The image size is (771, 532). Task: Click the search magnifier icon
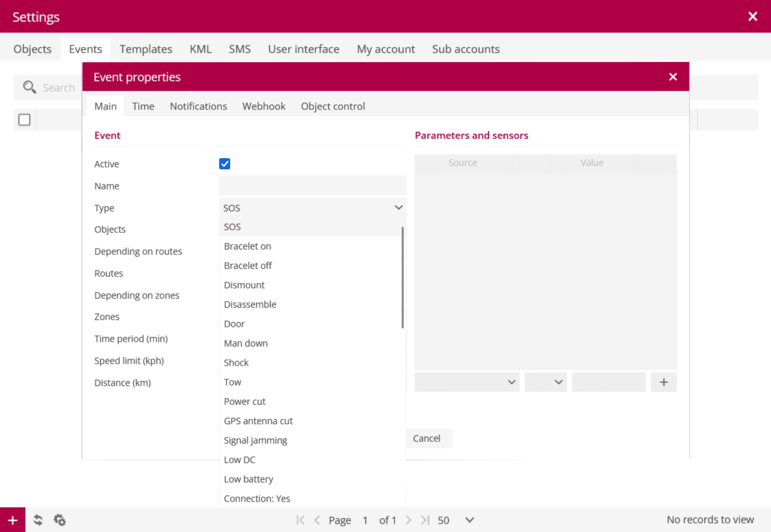point(29,87)
